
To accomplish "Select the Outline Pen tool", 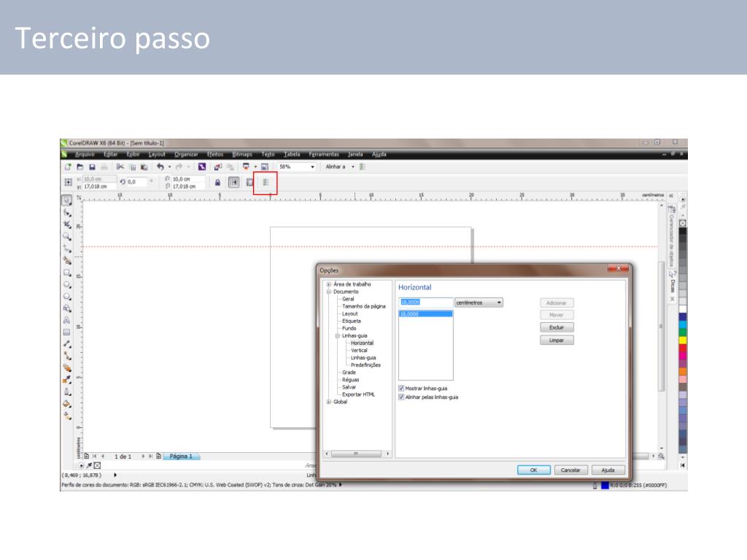I will tap(67, 392).
